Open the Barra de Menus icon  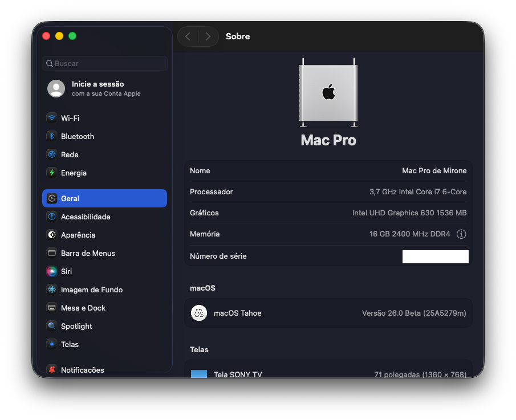[52, 253]
